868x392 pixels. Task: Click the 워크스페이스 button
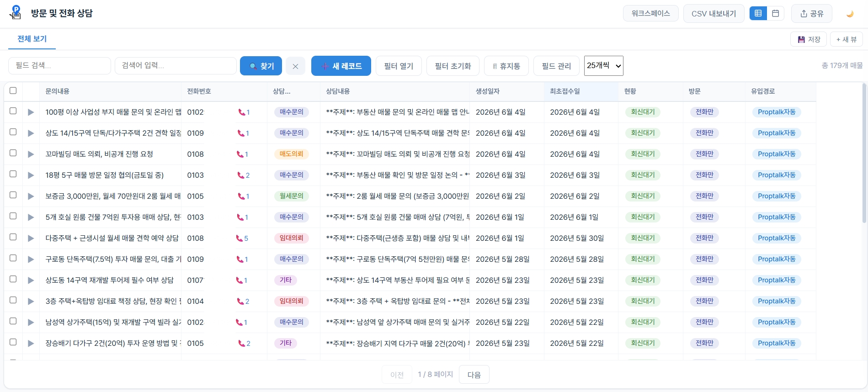(651, 13)
